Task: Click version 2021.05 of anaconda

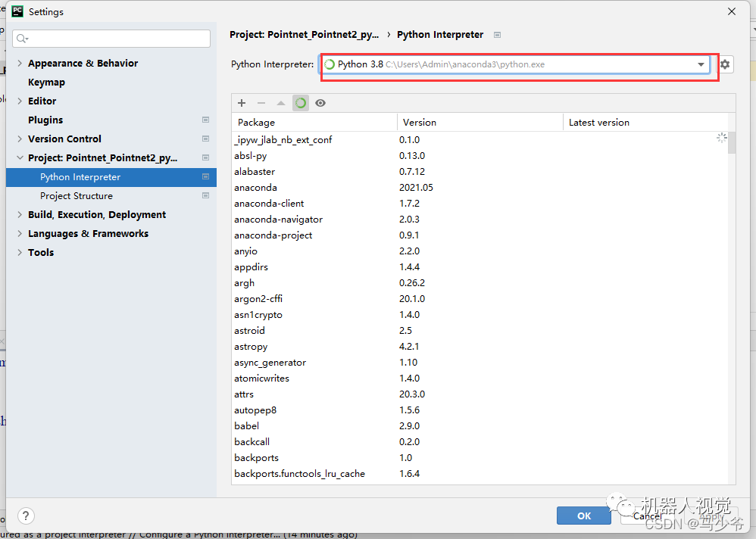Action: click(416, 188)
